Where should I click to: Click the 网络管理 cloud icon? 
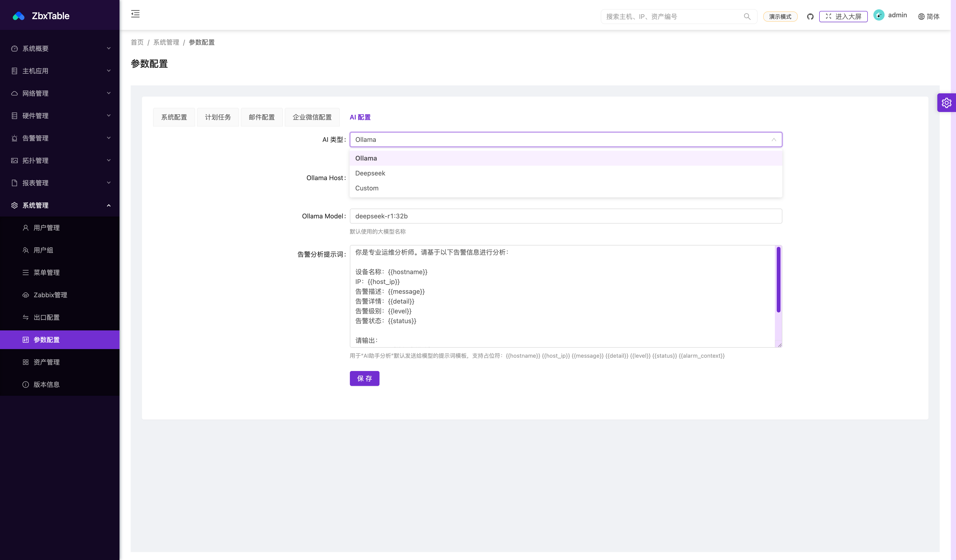14,93
